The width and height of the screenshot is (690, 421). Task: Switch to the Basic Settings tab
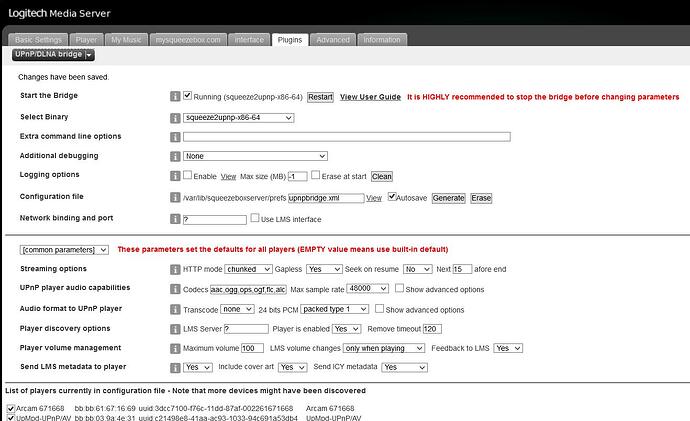(38, 40)
